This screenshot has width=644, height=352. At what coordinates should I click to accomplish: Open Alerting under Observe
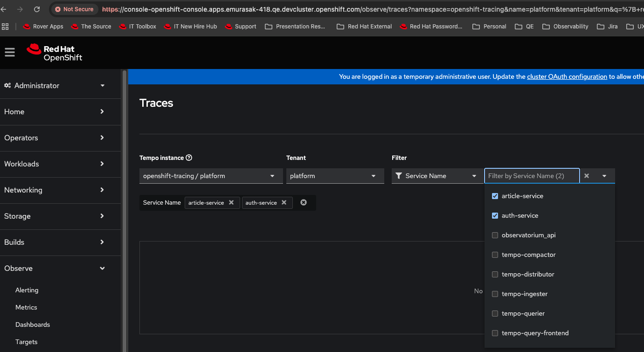(x=27, y=290)
